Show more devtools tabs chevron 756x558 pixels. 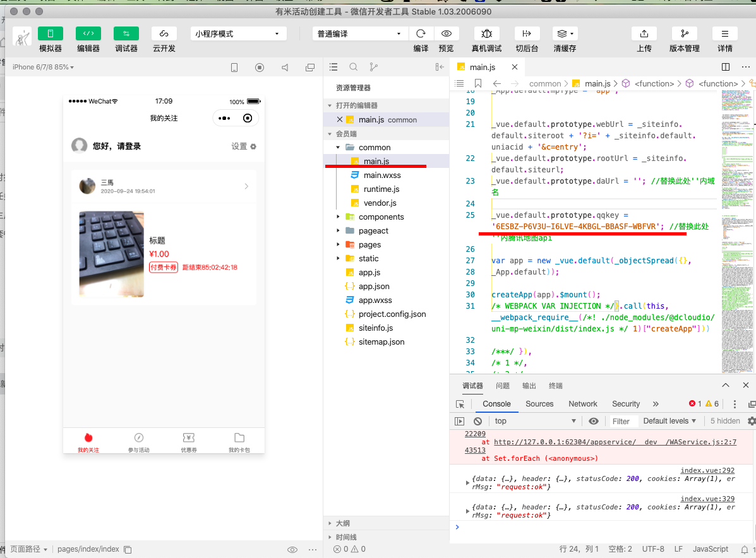coord(656,404)
